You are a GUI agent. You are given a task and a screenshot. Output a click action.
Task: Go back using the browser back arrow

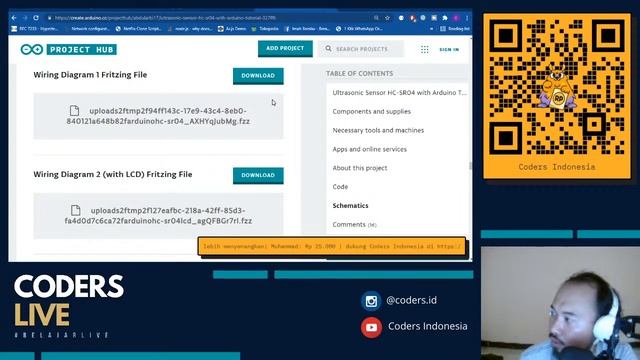(x=14, y=18)
